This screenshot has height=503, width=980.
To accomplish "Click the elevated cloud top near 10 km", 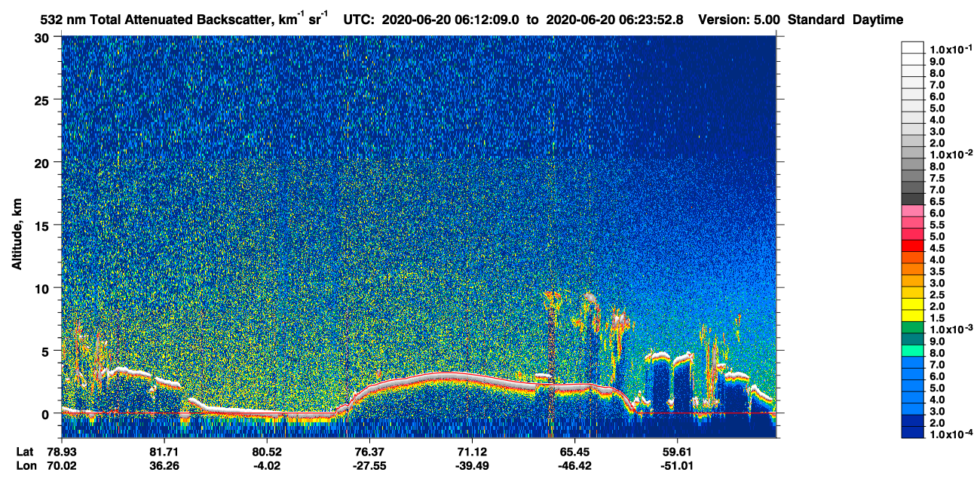I will [x=590, y=298].
